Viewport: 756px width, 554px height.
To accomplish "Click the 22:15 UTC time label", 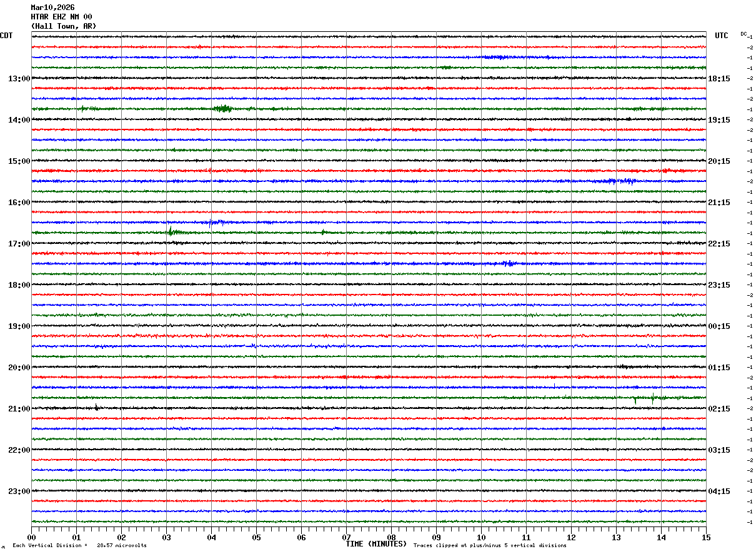I will (x=719, y=244).
